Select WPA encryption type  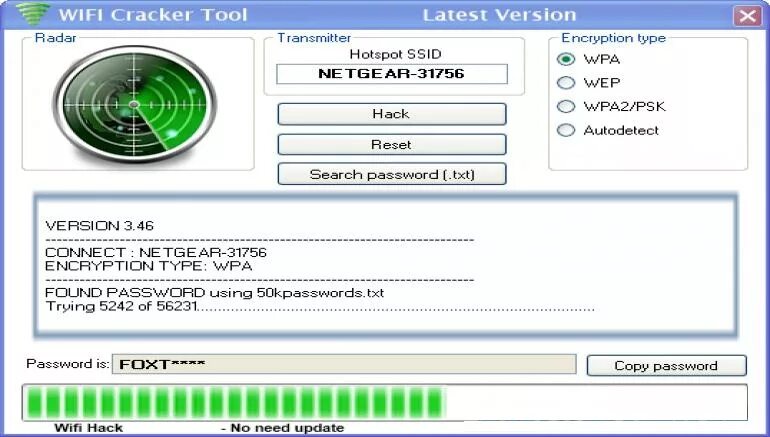coord(566,59)
